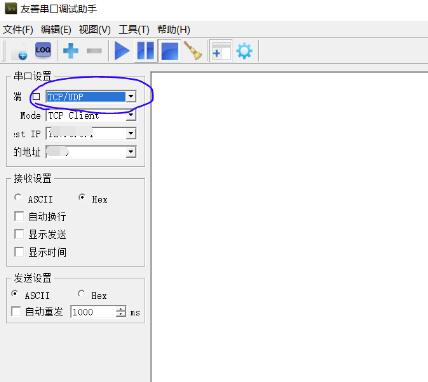This screenshot has width=428, height=382.
Task: Clear data with the broom icon
Action: point(194,51)
